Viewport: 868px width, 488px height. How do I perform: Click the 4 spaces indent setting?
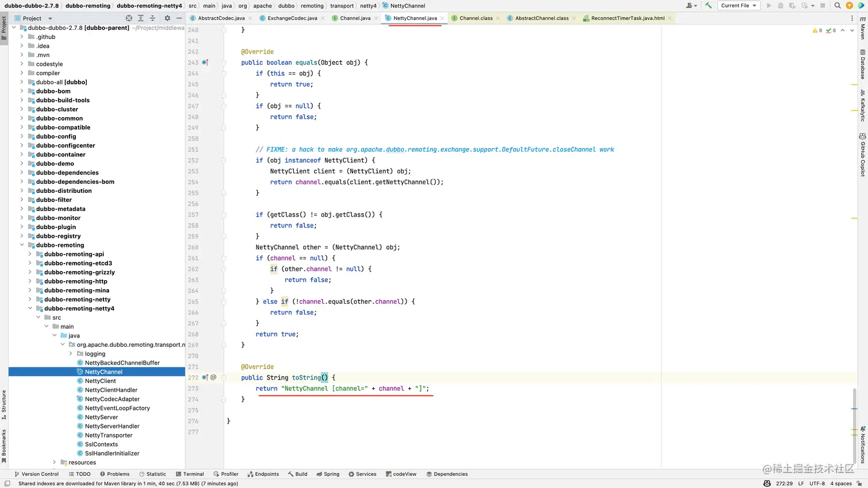(x=841, y=483)
